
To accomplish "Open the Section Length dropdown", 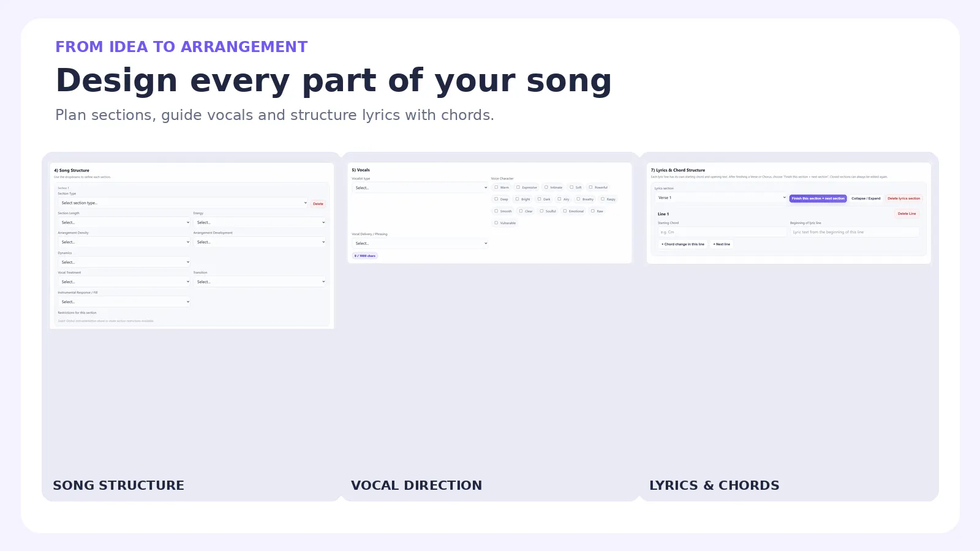I will [124, 222].
